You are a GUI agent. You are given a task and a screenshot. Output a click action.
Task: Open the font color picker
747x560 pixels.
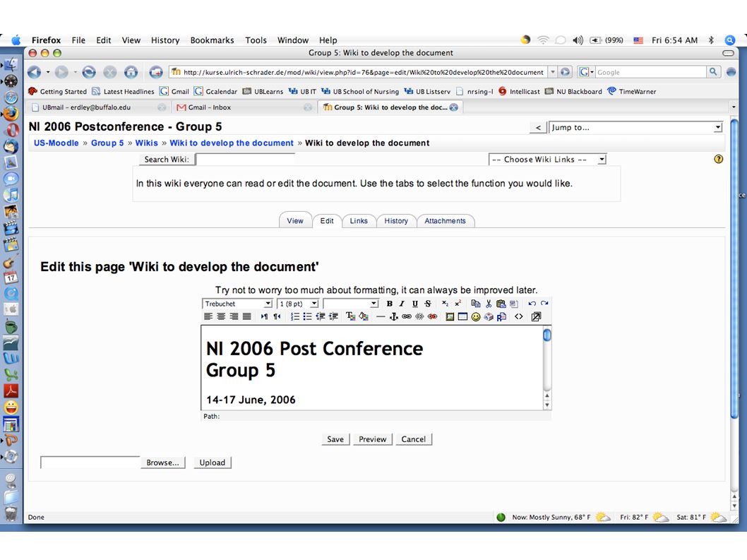click(x=351, y=316)
